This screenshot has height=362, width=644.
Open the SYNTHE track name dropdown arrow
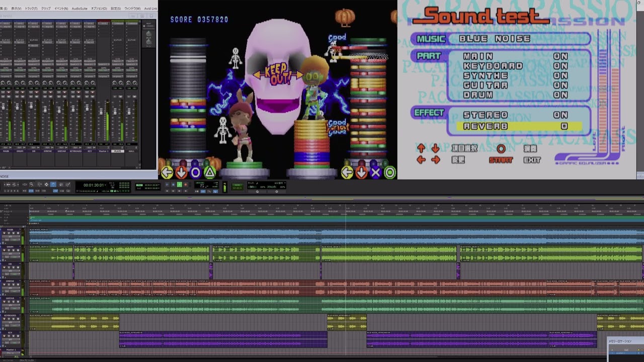[x=20, y=281]
